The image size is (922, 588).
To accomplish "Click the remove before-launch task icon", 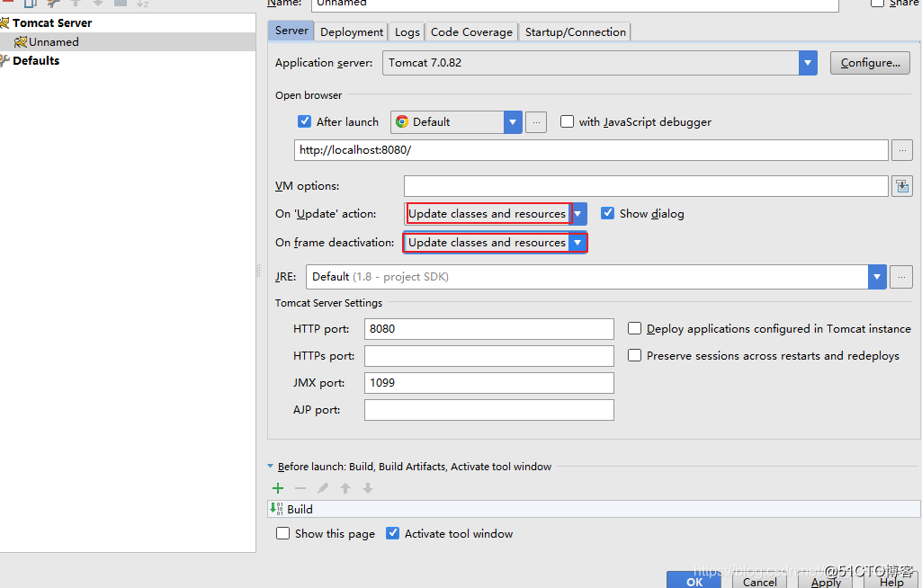I will pyautogui.click(x=300, y=488).
